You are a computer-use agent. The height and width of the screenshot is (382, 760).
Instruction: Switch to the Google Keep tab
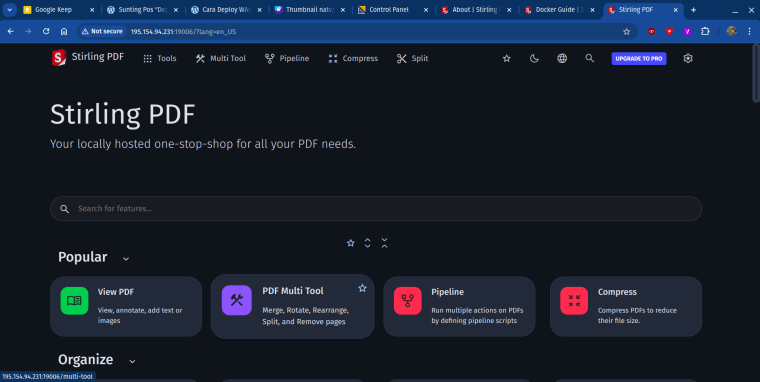tap(59, 10)
